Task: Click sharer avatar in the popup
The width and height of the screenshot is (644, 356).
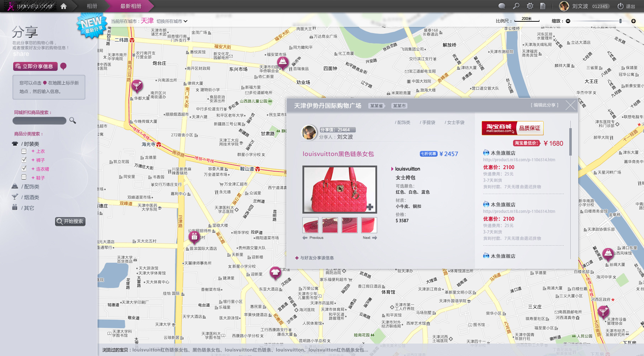Action: coord(309,132)
